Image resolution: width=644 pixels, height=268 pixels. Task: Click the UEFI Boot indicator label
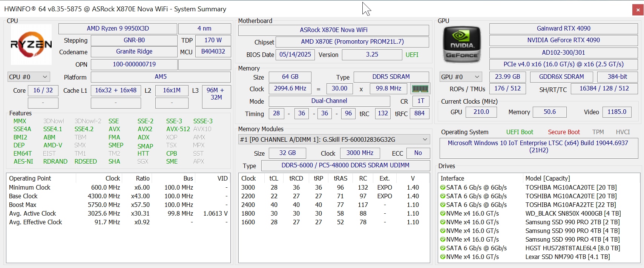tap(519, 132)
